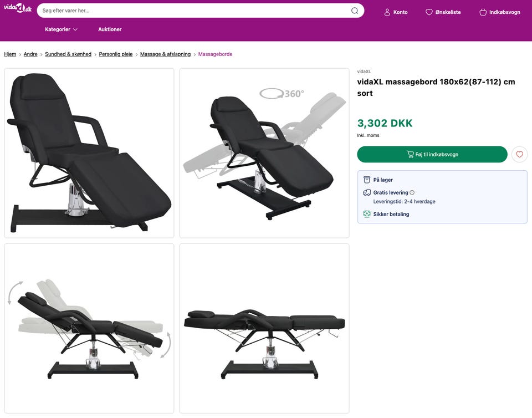Open the Konto account icon
The width and height of the screenshot is (532, 418).
387,12
